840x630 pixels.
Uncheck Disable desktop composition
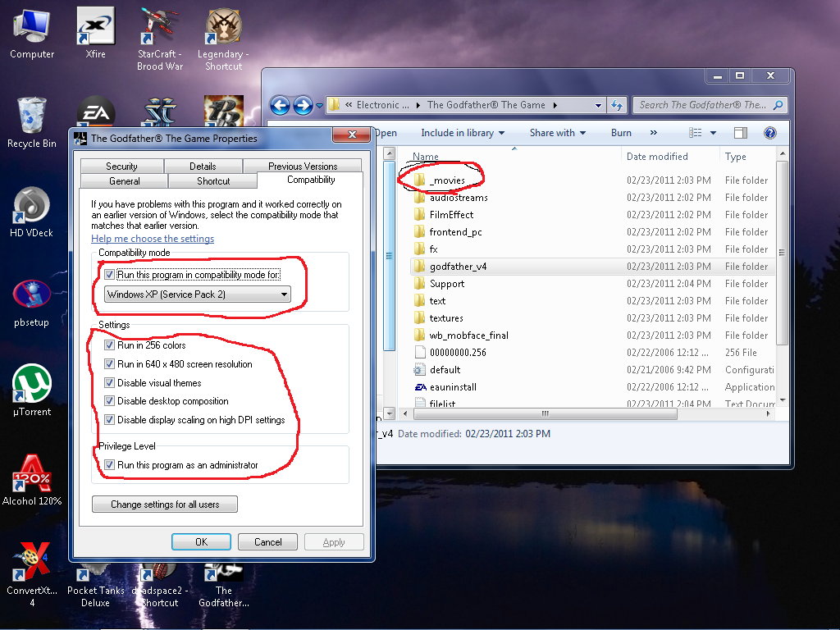109,401
